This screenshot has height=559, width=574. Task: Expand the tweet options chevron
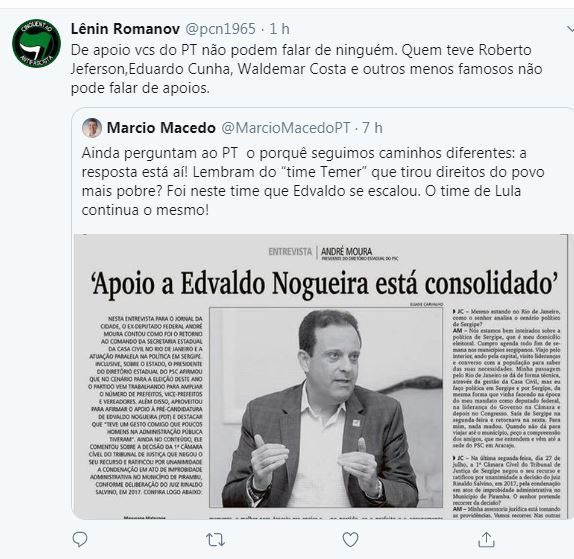570,29
